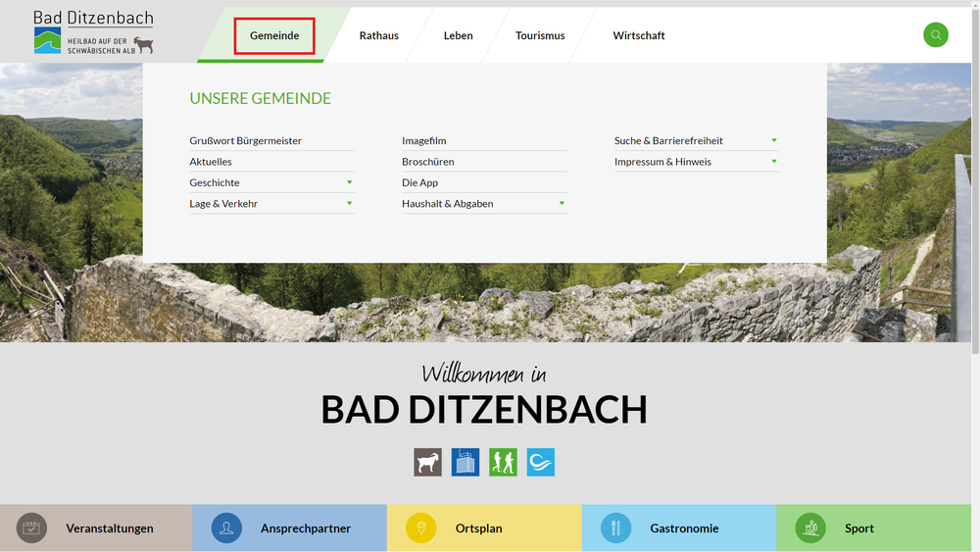This screenshot has width=980, height=552.
Task: Click the page vertical scrollbar
Action: tap(976, 181)
